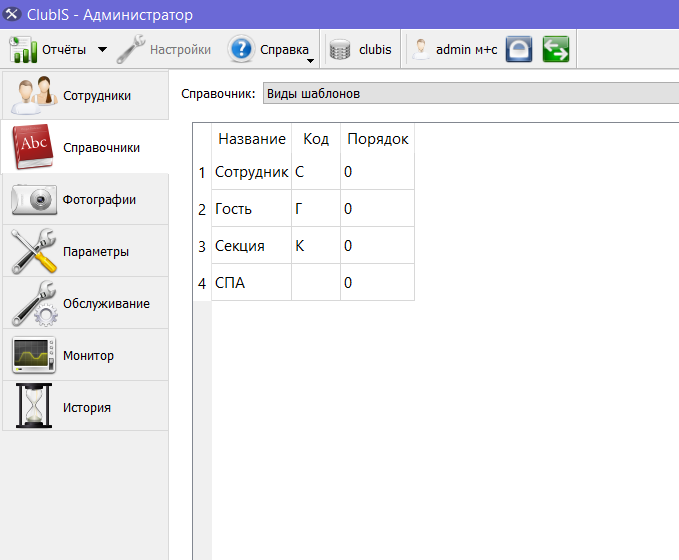Click the blue lock-screen icon in toolbar

519,49
